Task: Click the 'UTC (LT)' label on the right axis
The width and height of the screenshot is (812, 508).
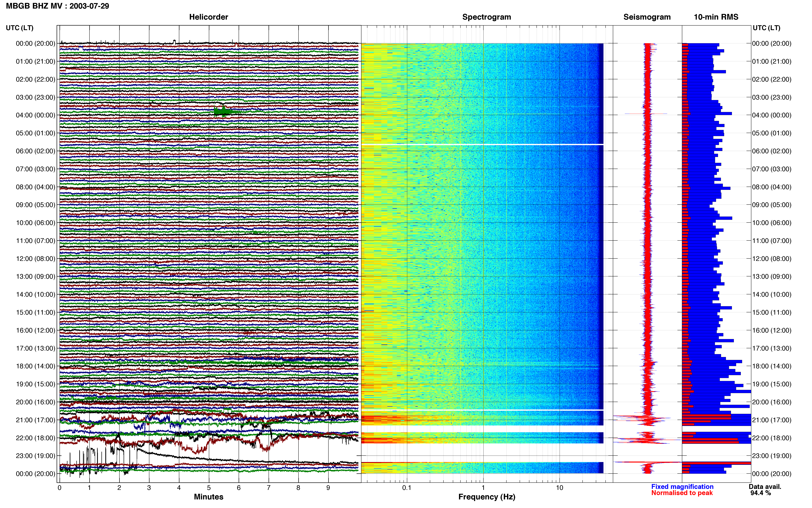Action: (x=766, y=28)
